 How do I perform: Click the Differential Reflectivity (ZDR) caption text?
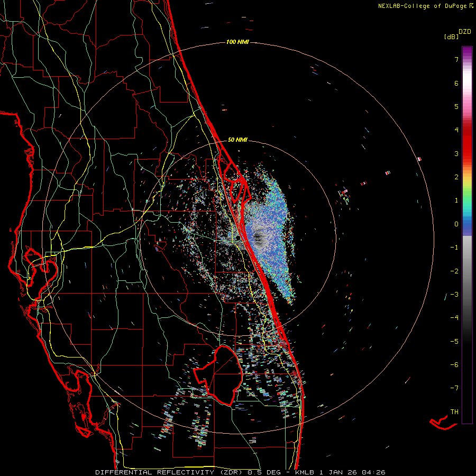coord(170,472)
